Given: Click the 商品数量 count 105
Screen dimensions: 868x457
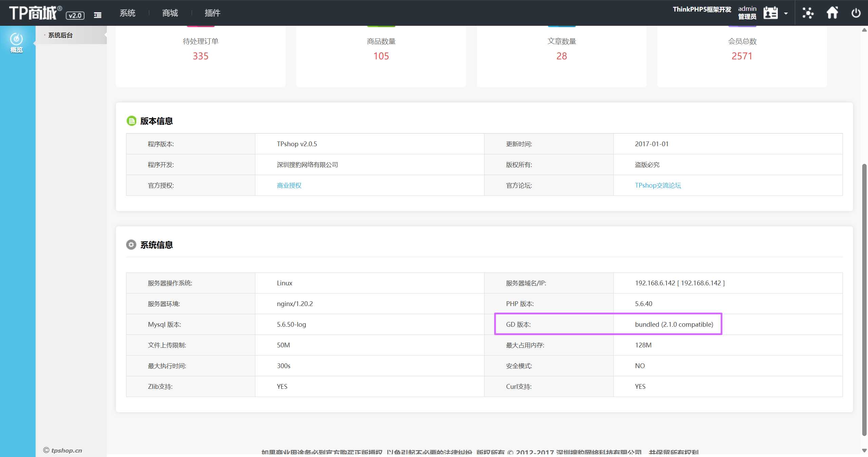Looking at the screenshot, I should [381, 56].
